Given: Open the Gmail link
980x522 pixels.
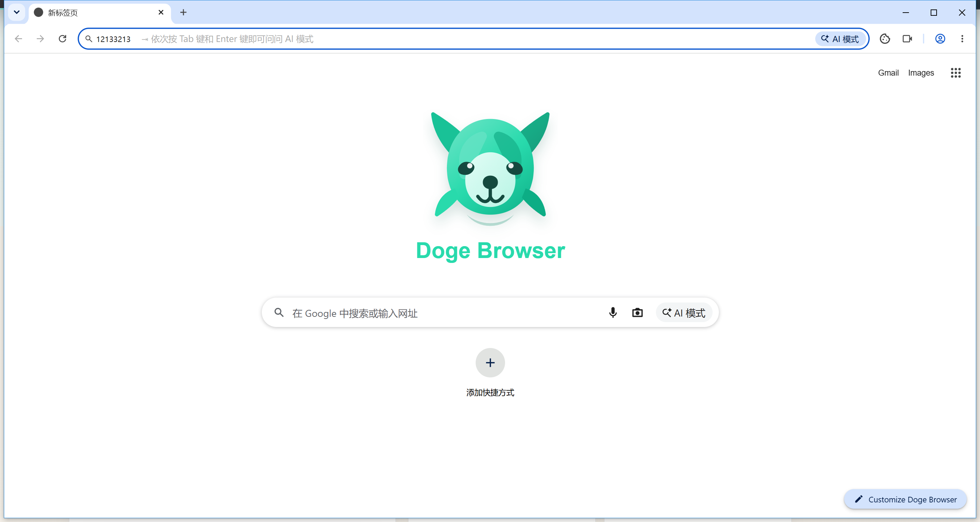Looking at the screenshot, I should (888, 73).
